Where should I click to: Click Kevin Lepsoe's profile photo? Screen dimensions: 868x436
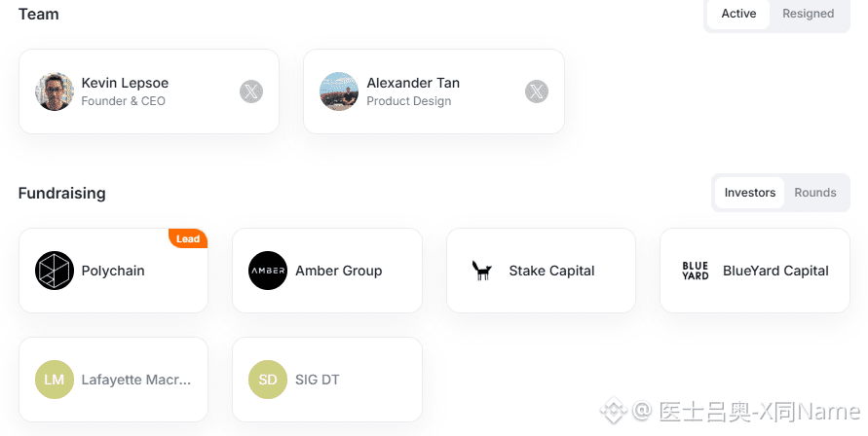55,91
